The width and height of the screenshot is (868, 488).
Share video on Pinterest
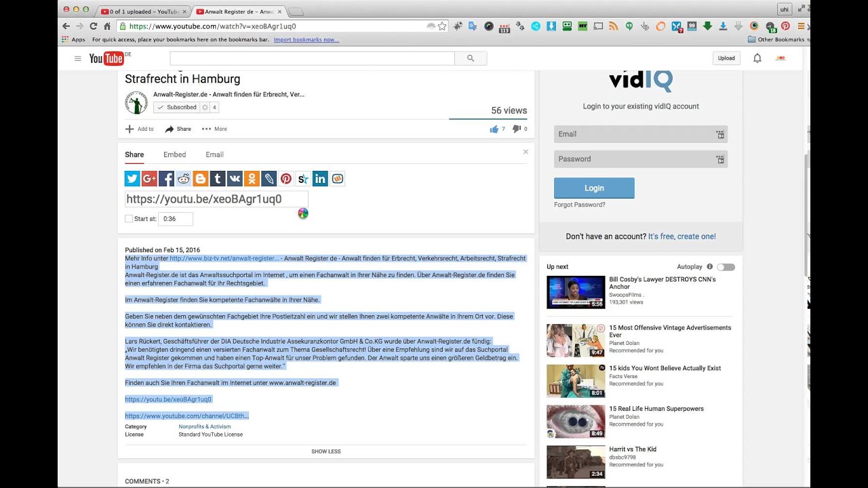click(286, 179)
